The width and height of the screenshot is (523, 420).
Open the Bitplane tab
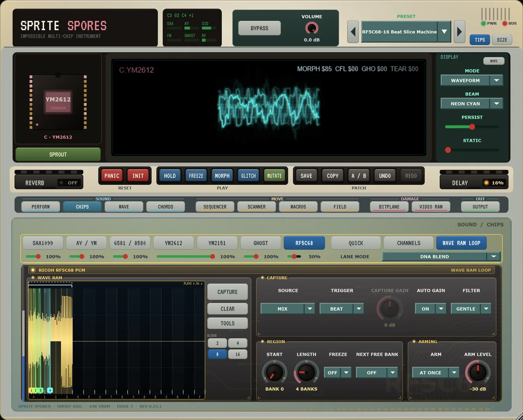click(389, 206)
